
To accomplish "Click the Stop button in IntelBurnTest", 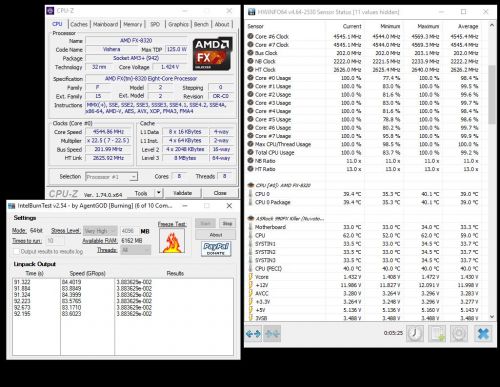I will coord(227,223).
